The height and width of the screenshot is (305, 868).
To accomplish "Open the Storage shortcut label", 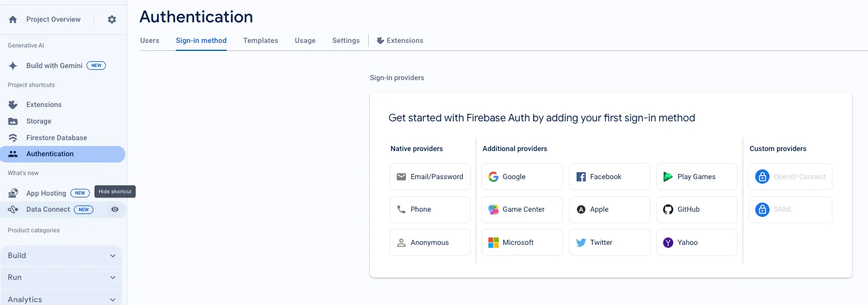I will coord(39,121).
